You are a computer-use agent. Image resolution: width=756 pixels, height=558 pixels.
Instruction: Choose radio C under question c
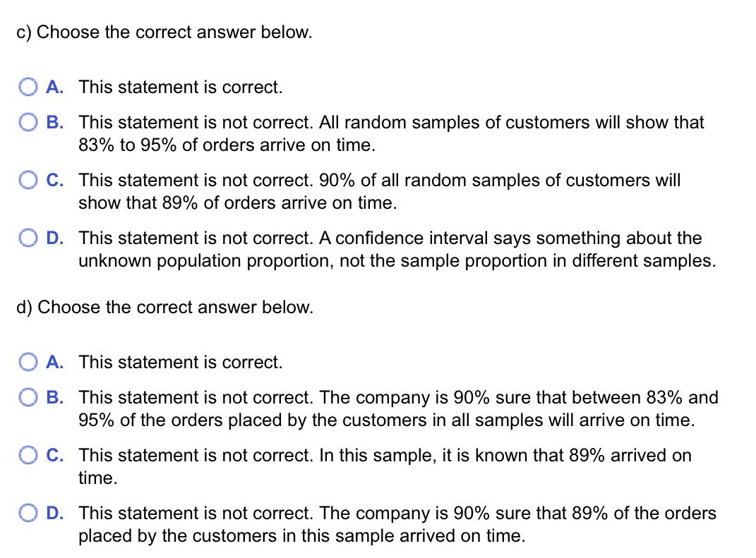tap(28, 180)
